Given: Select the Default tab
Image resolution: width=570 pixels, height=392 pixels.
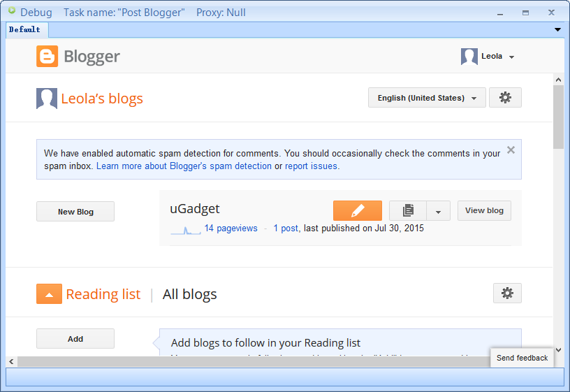Looking at the screenshot, I should pos(25,29).
